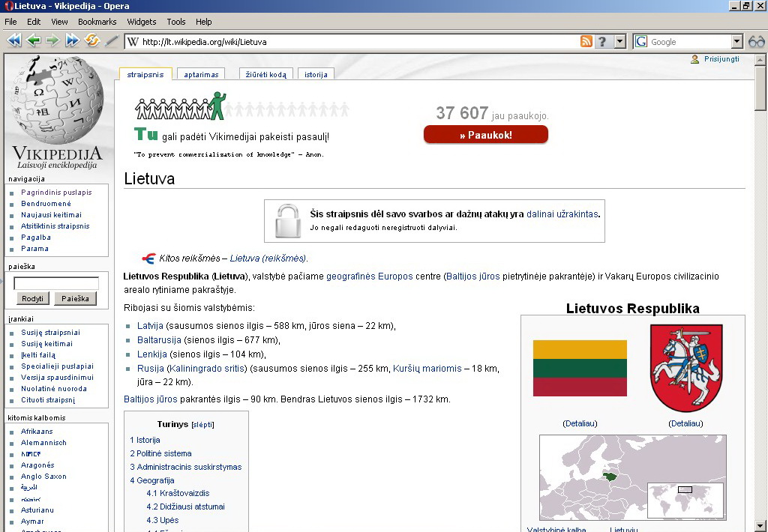Switch to the aptarimas tab
The image size is (768, 532).
[x=202, y=74]
